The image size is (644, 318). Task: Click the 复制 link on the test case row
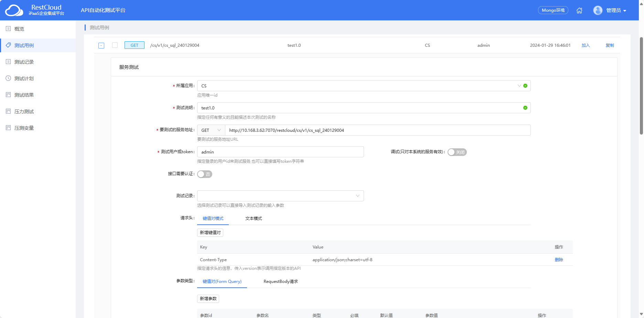pyautogui.click(x=610, y=45)
